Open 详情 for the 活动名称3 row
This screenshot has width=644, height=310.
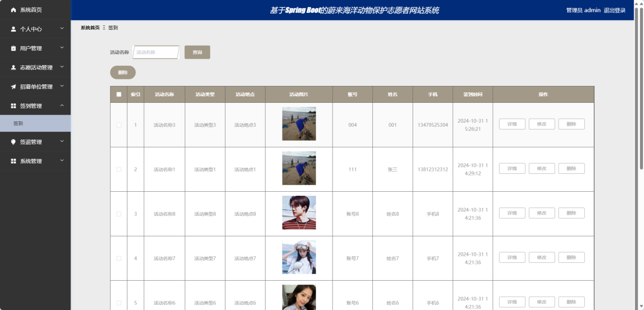(512, 124)
